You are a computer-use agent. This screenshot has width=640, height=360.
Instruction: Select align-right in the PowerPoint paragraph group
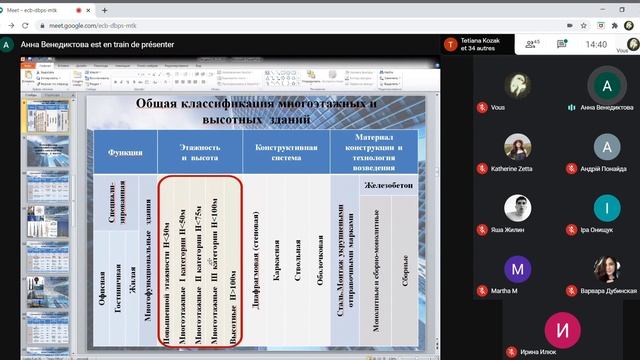189,82
